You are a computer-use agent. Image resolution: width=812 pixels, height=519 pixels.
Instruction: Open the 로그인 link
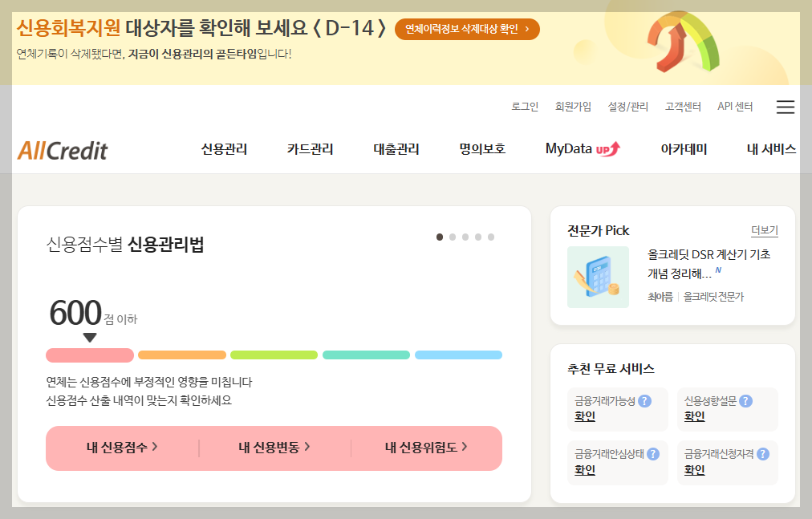(525, 107)
